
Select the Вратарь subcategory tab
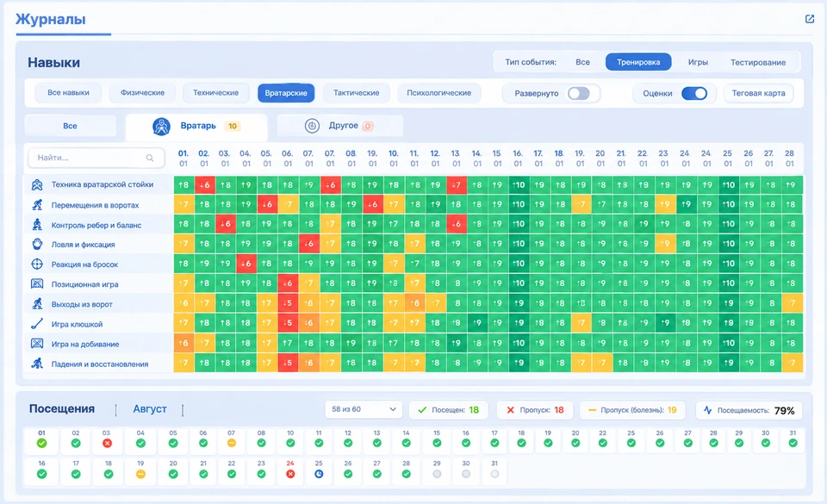(x=196, y=127)
